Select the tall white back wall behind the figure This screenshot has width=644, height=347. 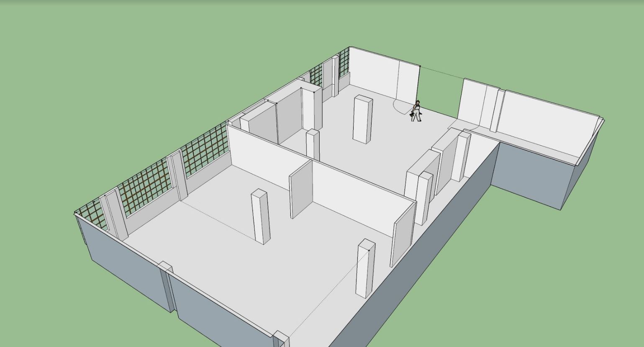pos(384,76)
